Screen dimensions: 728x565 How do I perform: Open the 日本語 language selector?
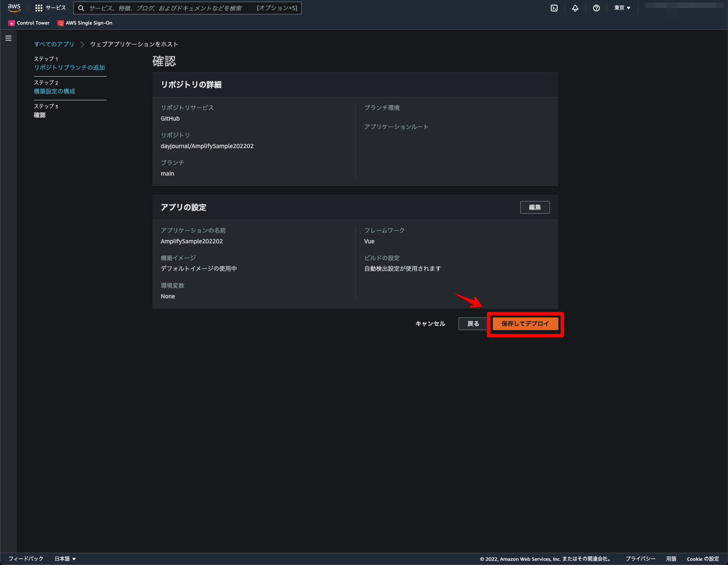click(65, 559)
